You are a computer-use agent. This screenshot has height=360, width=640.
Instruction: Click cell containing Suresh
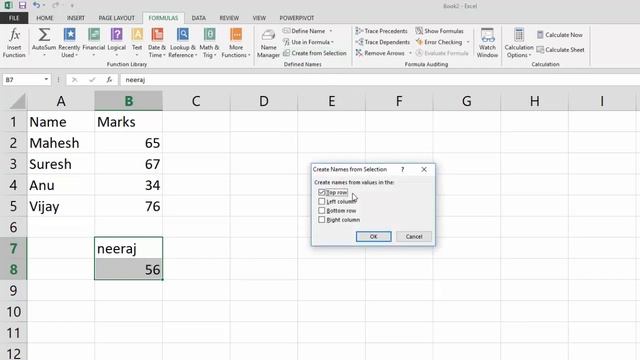click(61, 164)
